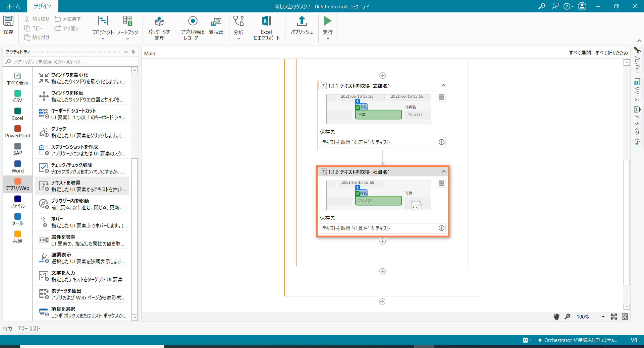Open the App/Web Recorder tool

pyautogui.click(x=193, y=22)
